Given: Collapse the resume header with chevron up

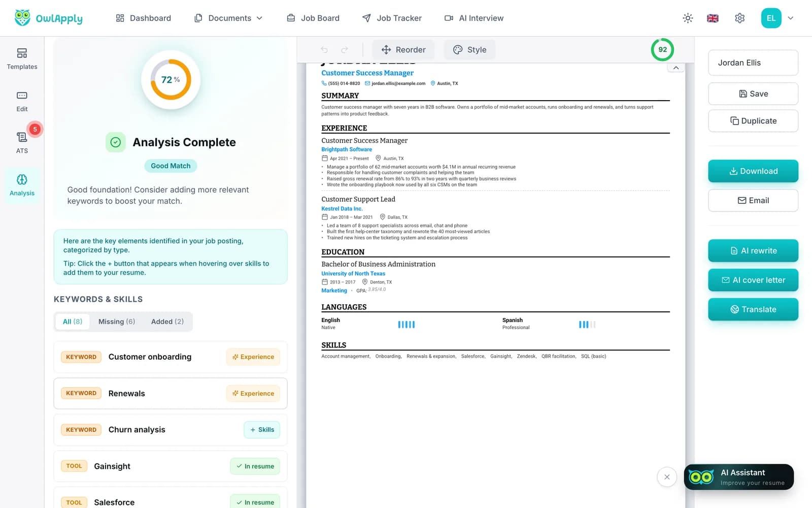Looking at the screenshot, I should pyautogui.click(x=676, y=68).
